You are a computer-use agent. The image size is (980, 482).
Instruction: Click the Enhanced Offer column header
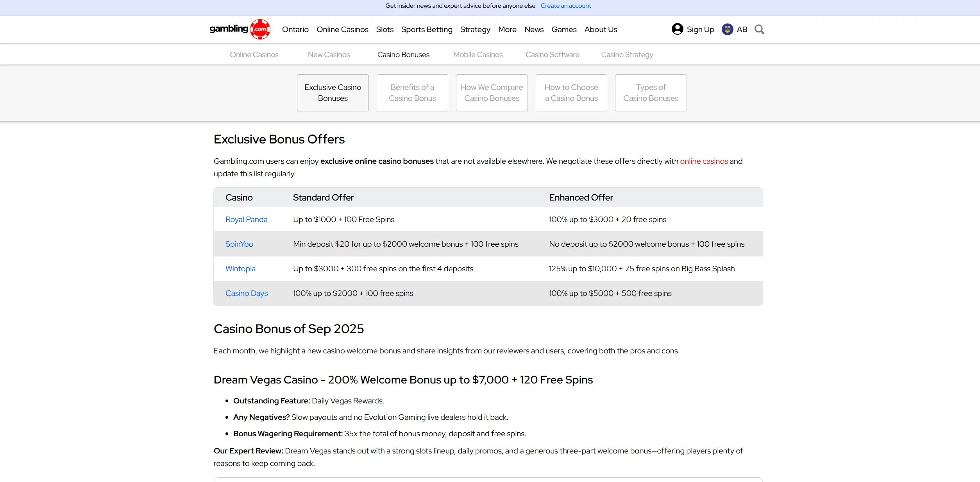[581, 197]
